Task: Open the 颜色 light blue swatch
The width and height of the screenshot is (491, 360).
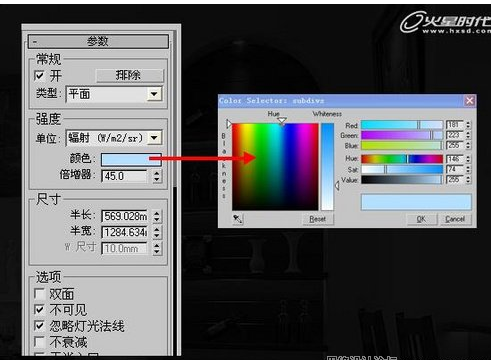Action: 131,160
